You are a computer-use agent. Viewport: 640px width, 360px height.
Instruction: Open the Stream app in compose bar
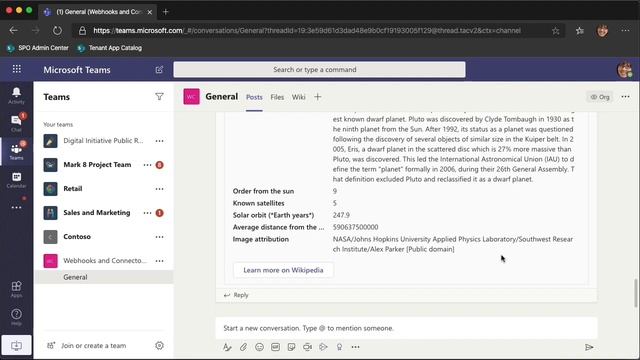[x=323, y=347]
